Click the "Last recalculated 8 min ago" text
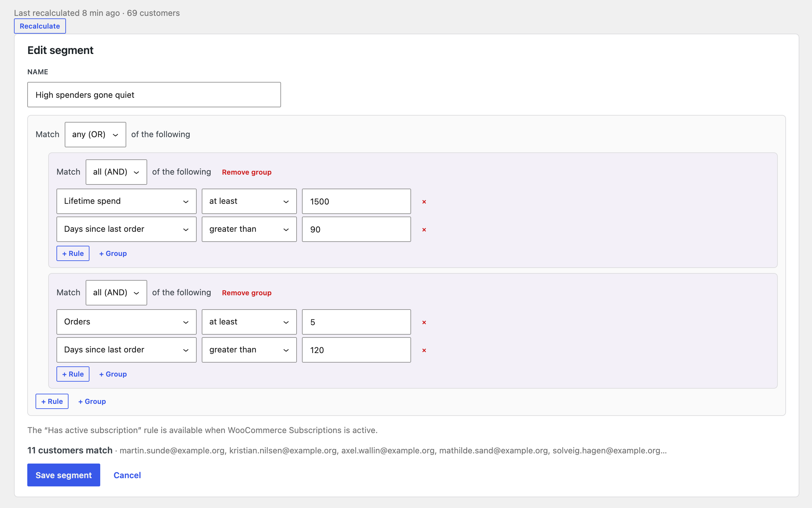The width and height of the screenshot is (812, 508). click(x=67, y=13)
